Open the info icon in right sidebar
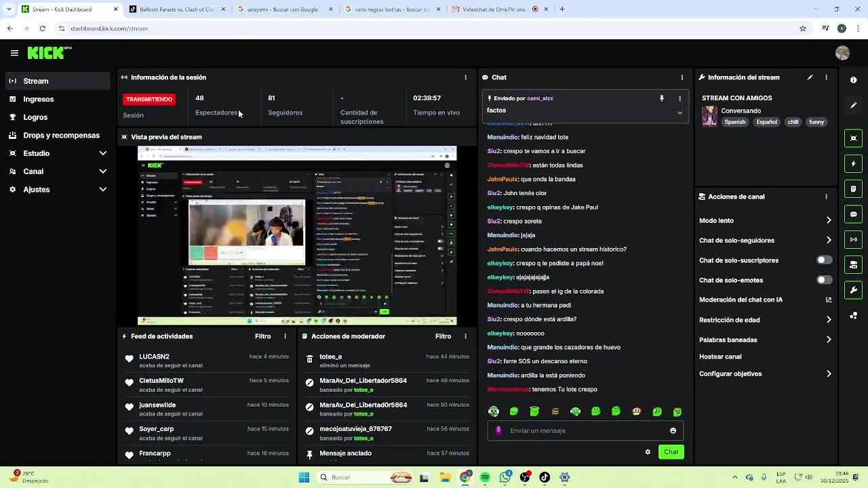Screen dimensions: 868x488 [x=853, y=80]
